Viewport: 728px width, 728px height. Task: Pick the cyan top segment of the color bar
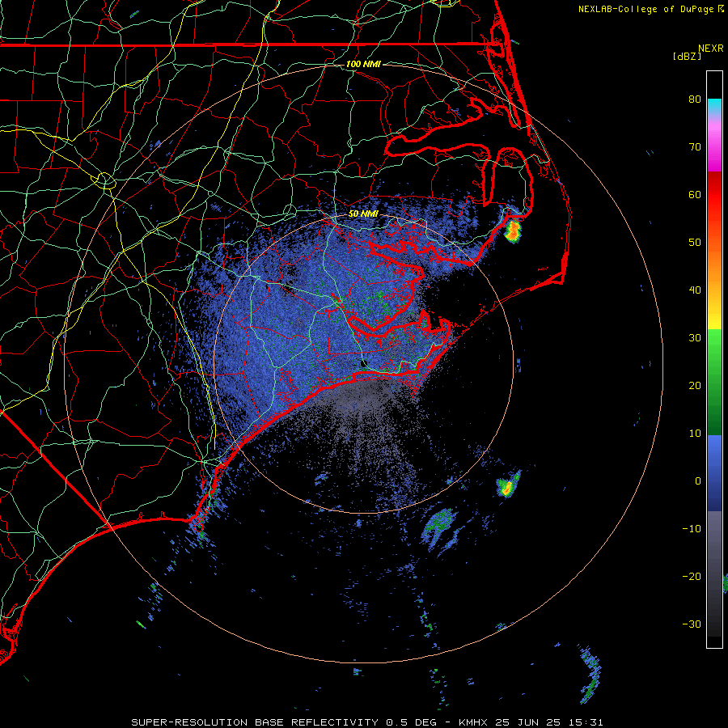714,107
